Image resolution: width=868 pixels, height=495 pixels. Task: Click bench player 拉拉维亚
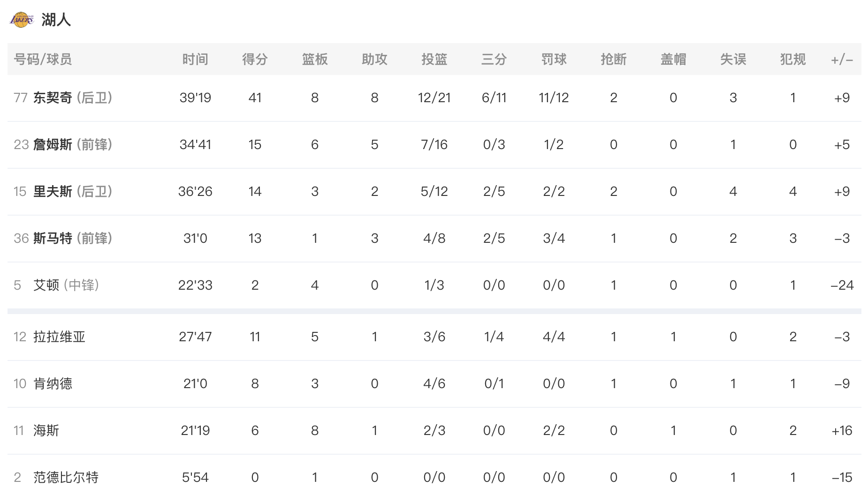click(59, 337)
